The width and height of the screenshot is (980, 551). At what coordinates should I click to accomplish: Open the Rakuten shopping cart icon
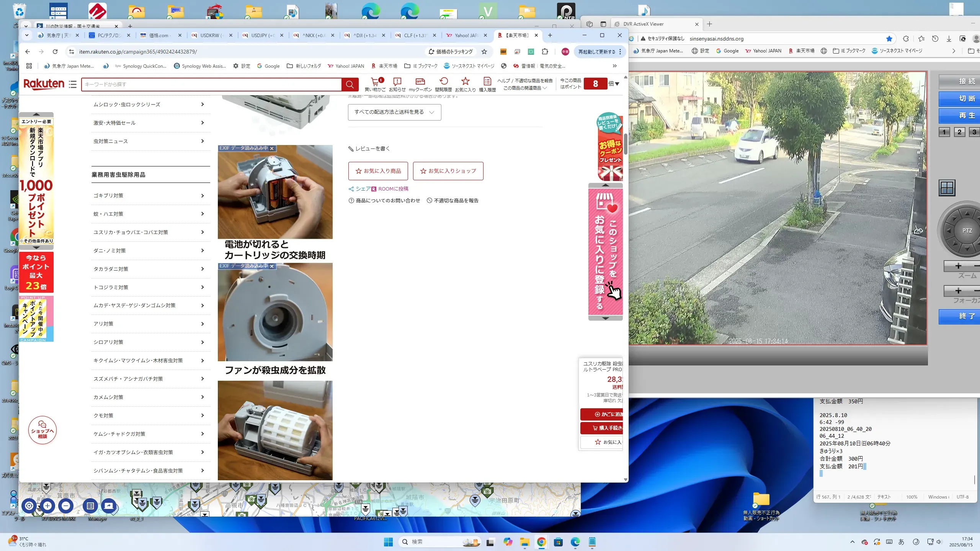pos(375,82)
